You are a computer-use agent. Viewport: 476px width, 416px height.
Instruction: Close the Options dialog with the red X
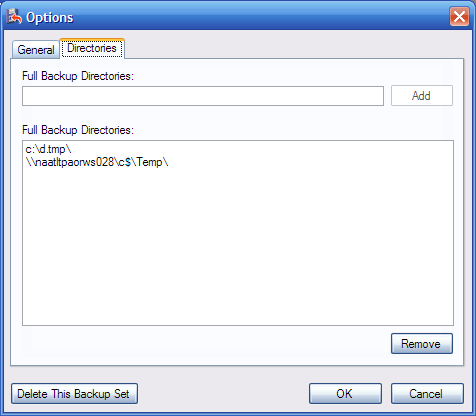pos(459,16)
